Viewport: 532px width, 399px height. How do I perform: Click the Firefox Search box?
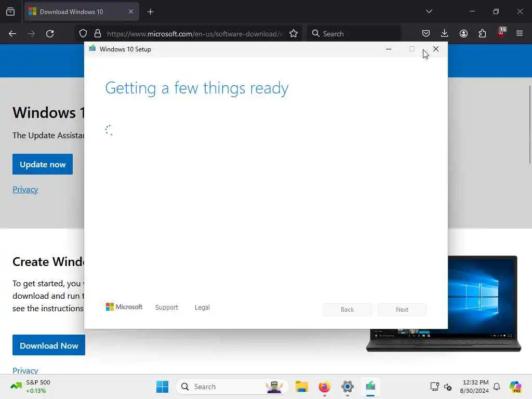pyautogui.click(x=354, y=34)
